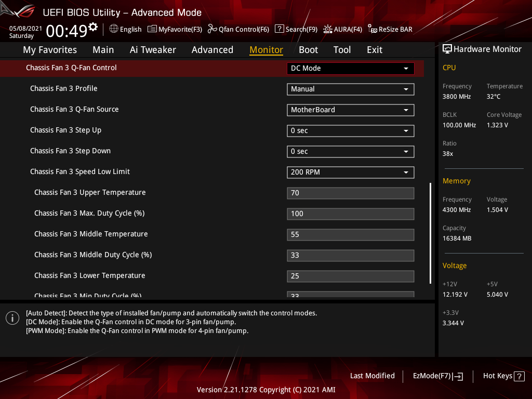Screen dimensions: 532x399
Task: Edit the Lower Temperature field showing 25
Action: coord(351,276)
